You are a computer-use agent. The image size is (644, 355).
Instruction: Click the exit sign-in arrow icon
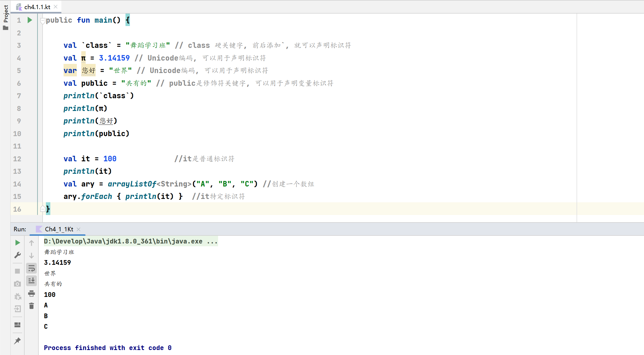tap(17, 309)
